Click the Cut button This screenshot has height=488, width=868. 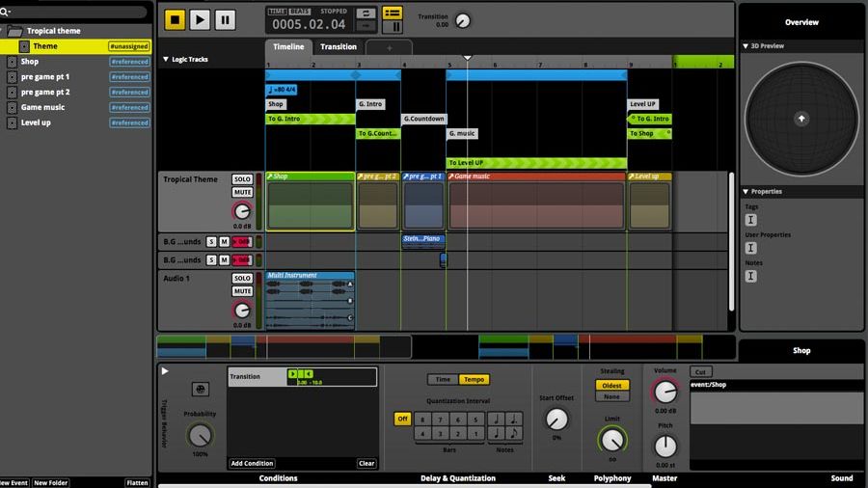pos(700,372)
